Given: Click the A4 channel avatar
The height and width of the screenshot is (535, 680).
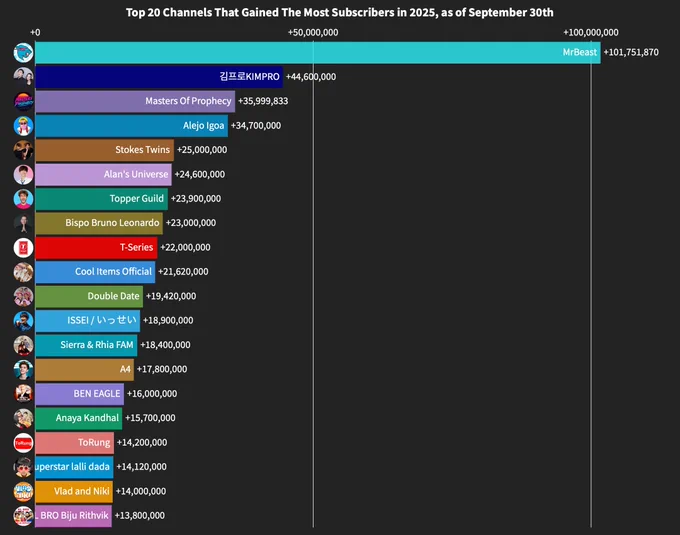Looking at the screenshot, I should (x=23, y=369).
